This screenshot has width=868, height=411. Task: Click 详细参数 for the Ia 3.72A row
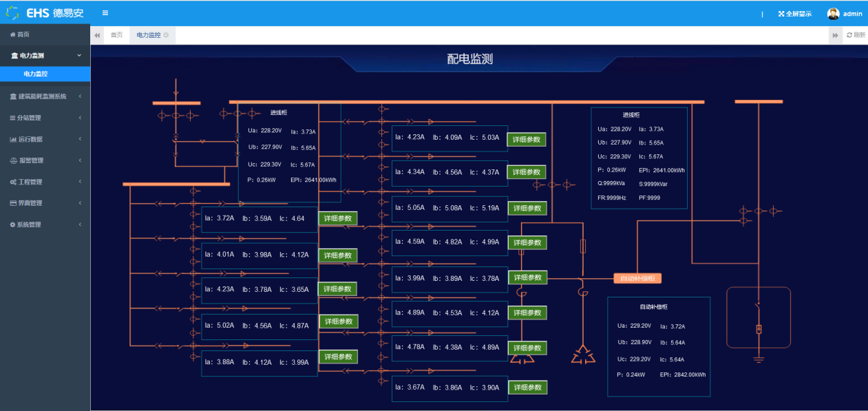337,218
